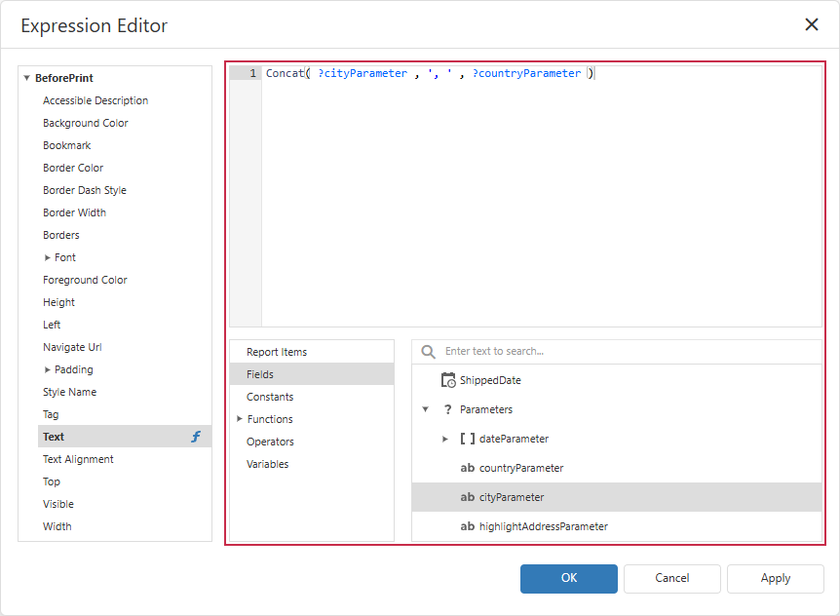Click the ShippedDate calendar icon
840x616 pixels.
point(448,380)
